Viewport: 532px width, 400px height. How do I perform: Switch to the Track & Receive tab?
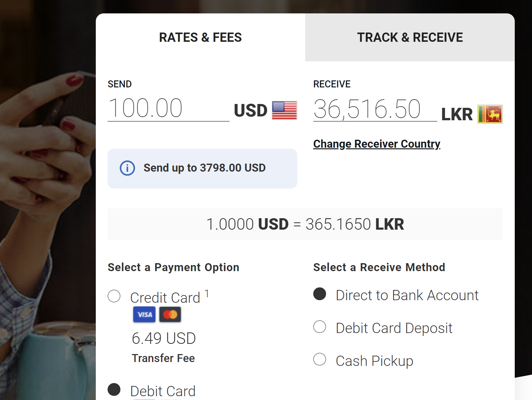(410, 37)
